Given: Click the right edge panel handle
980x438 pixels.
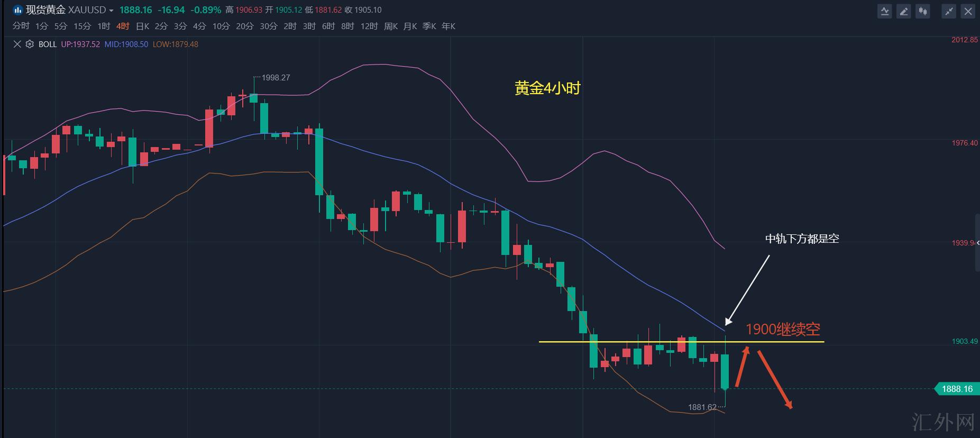Looking at the screenshot, I should (x=977, y=243).
